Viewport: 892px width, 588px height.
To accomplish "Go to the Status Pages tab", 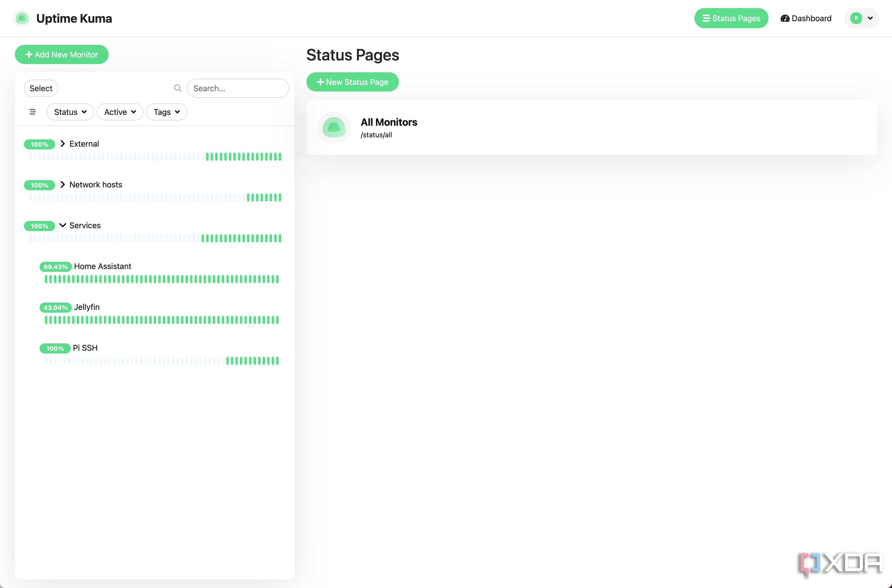I will click(731, 18).
